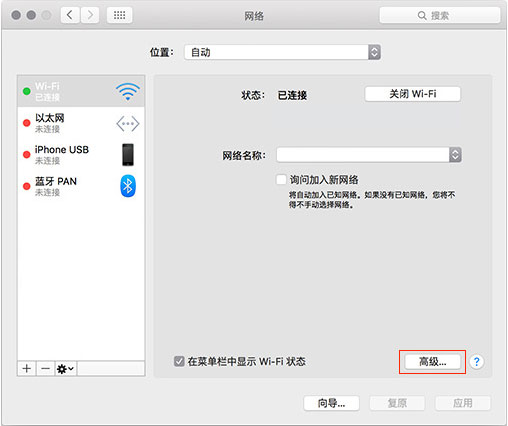Open the help question mark button

tap(477, 362)
